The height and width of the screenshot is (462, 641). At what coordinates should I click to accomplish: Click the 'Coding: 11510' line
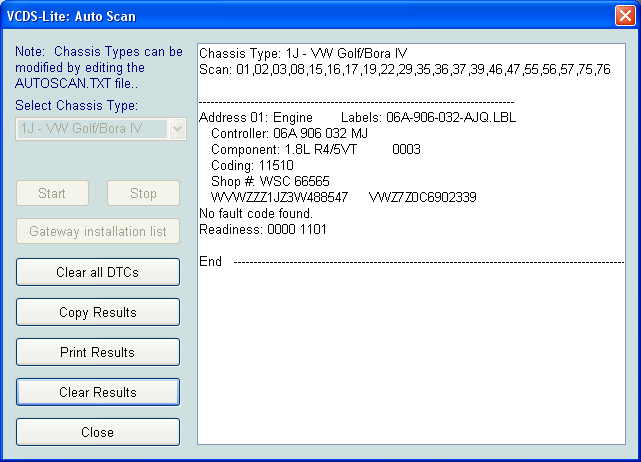[x=252, y=165]
